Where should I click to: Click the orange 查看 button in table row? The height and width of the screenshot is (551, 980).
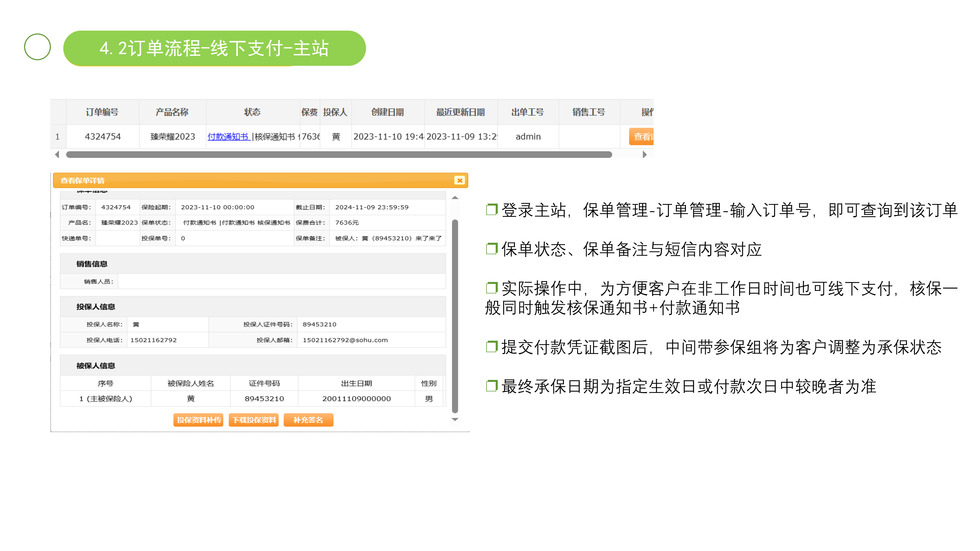[x=642, y=136]
